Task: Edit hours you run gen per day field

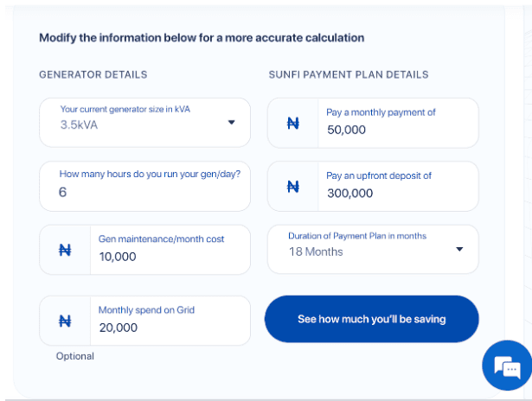Action: (144, 186)
